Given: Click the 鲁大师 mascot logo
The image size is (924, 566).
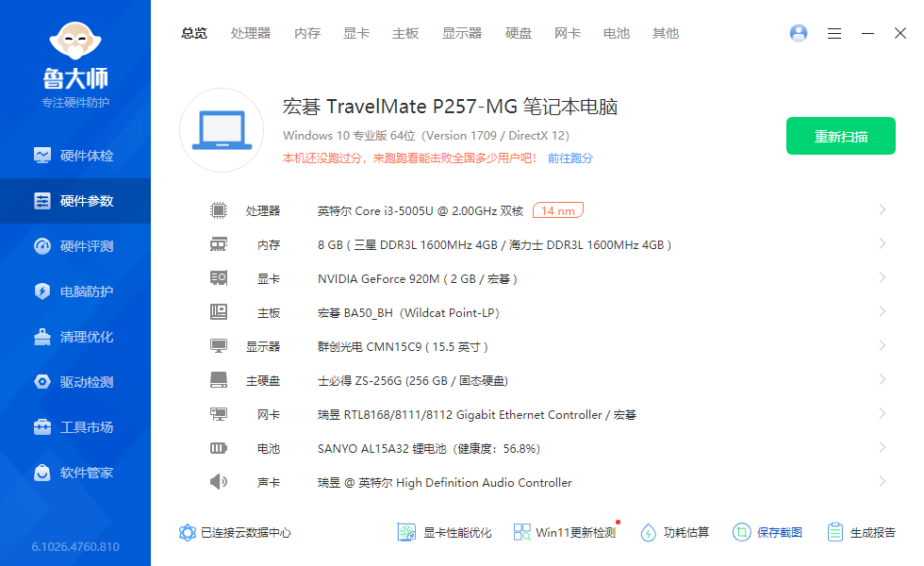Looking at the screenshot, I should coord(75,41).
